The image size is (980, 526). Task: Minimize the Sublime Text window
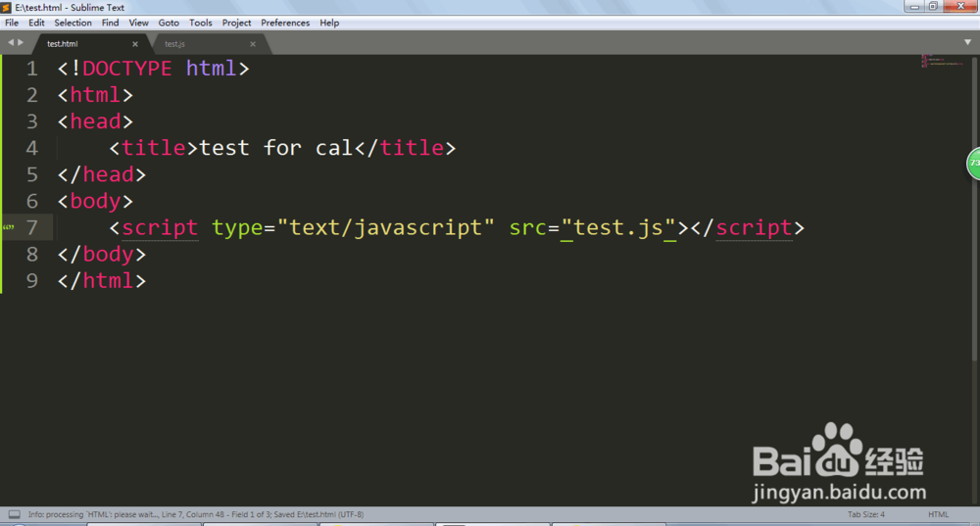[x=913, y=6]
